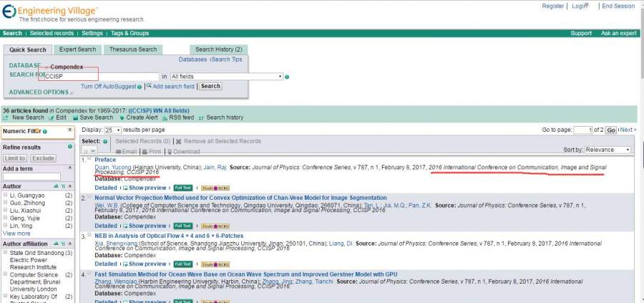Click Full Text for NEB Analysis record
The image size is (644, 303).
[x=182, y=264]
